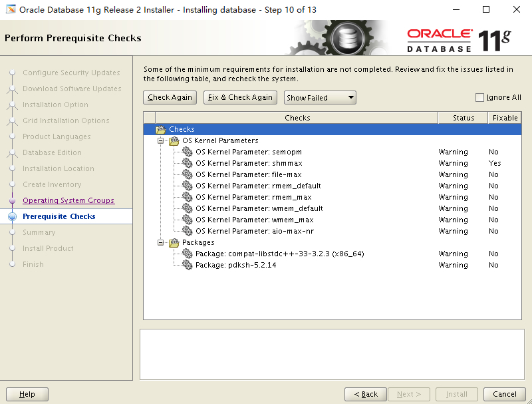
Task: Click the root Checks folder icon
Action: pyautogui.click(x=161, y=129)
